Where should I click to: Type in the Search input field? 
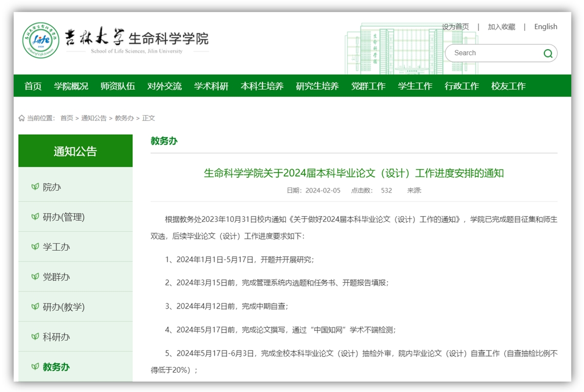(492, 53)
